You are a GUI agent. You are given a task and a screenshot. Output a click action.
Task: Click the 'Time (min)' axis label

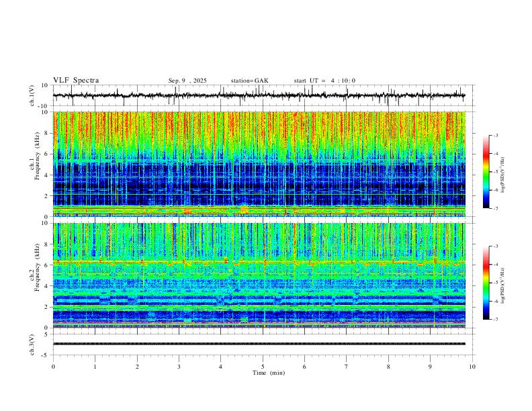click(269, 373)
